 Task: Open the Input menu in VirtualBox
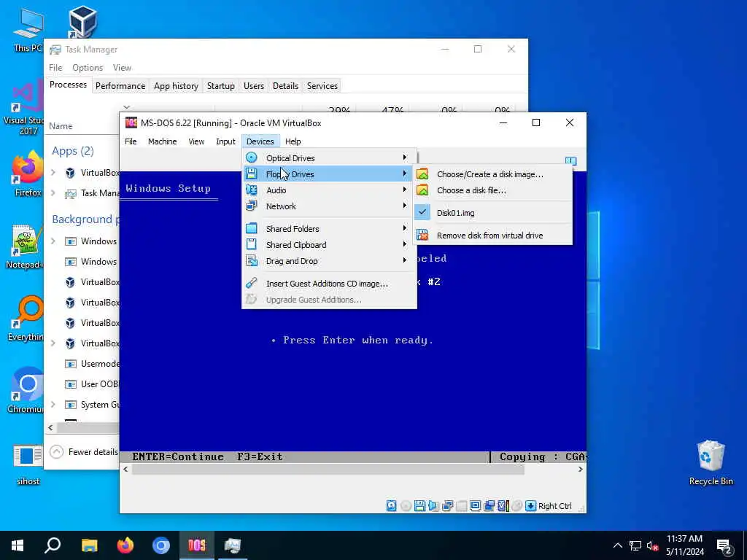click(225, 141)
